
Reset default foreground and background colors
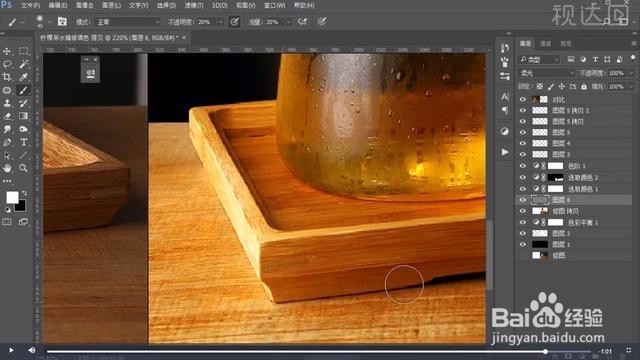tap(8, 210)
